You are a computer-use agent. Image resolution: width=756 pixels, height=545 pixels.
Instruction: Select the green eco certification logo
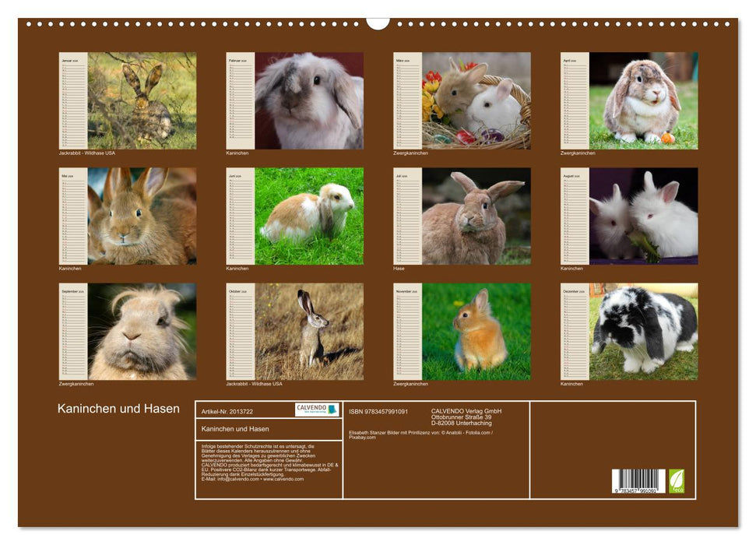coord(677,480)
